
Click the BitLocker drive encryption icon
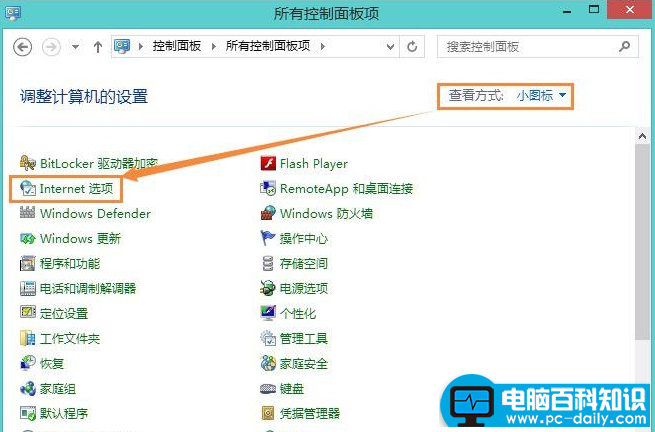(28, 163)
